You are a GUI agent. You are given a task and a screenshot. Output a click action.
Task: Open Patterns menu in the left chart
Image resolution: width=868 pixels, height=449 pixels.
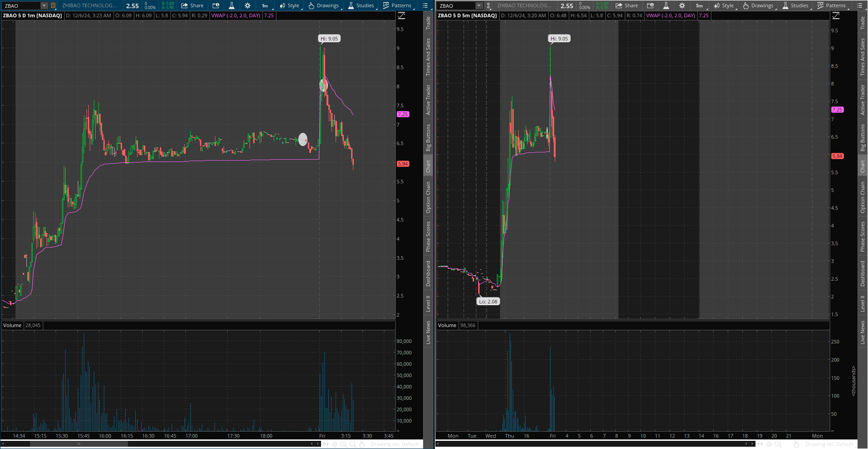click(398, 5)
